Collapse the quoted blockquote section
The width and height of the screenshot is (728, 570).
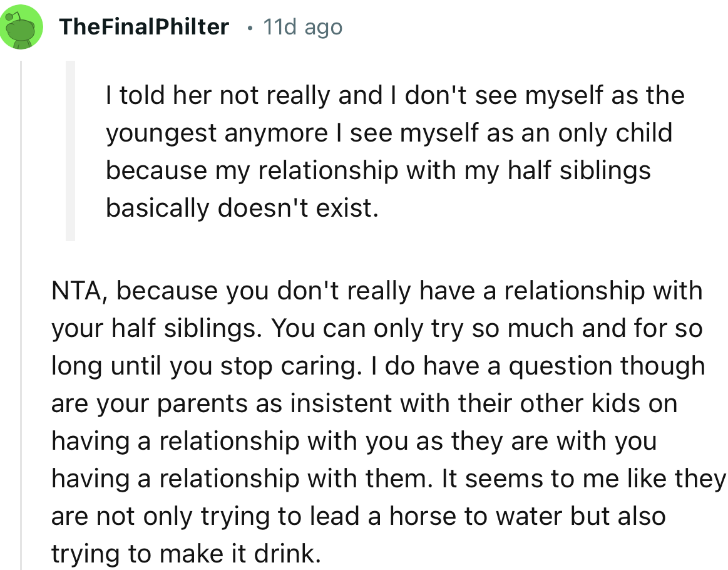(x=69, y=150)
